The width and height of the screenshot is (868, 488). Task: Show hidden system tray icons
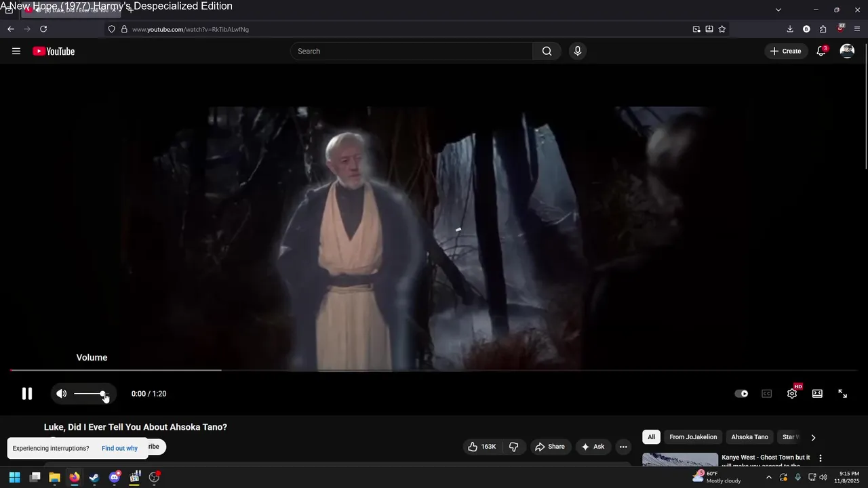point(768,477)
